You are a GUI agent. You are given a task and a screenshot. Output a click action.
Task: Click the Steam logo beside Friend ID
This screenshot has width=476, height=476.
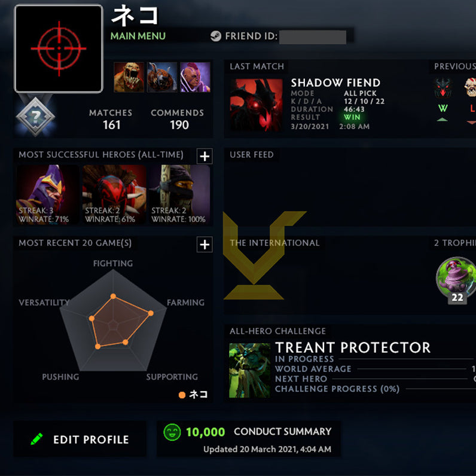point(215,36)
